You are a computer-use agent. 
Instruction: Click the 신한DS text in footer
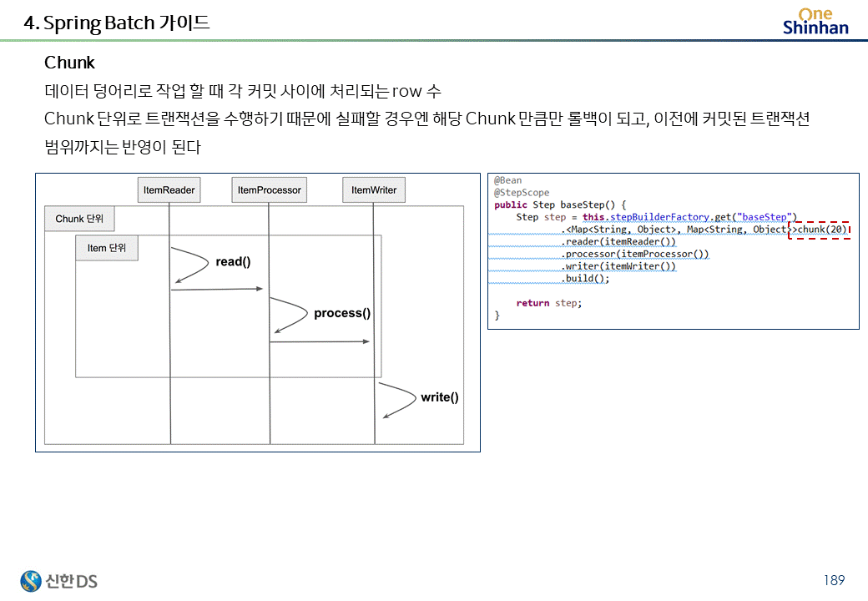coord(72,581)
